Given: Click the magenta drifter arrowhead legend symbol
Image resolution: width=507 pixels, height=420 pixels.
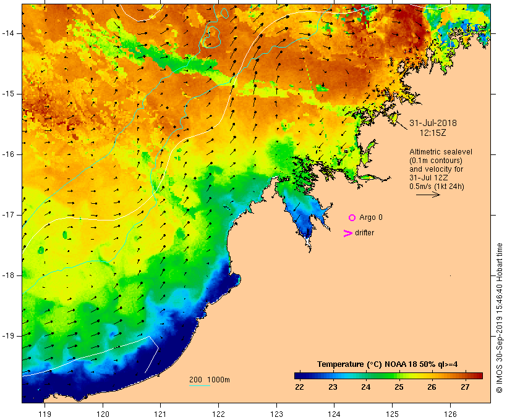Looking at the screenshot, I should pyautogui.click(x=347, y=233).
